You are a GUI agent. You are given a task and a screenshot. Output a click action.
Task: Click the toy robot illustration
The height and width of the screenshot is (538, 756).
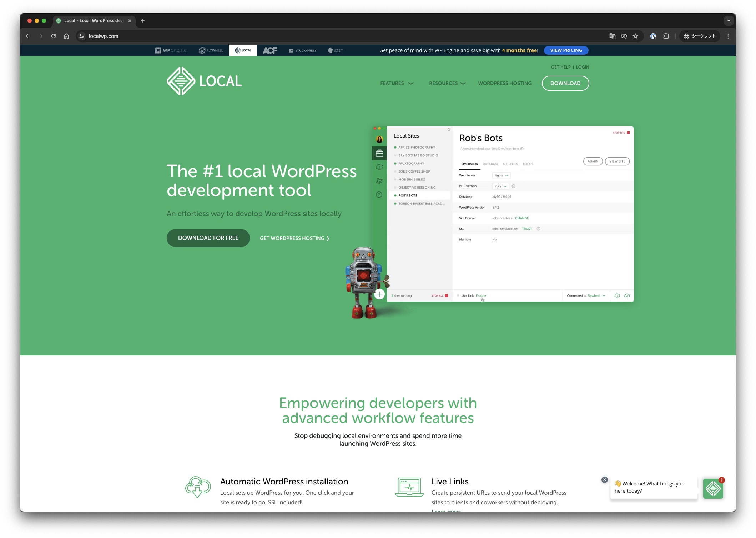pyautogui.click(x=365, y=282)
